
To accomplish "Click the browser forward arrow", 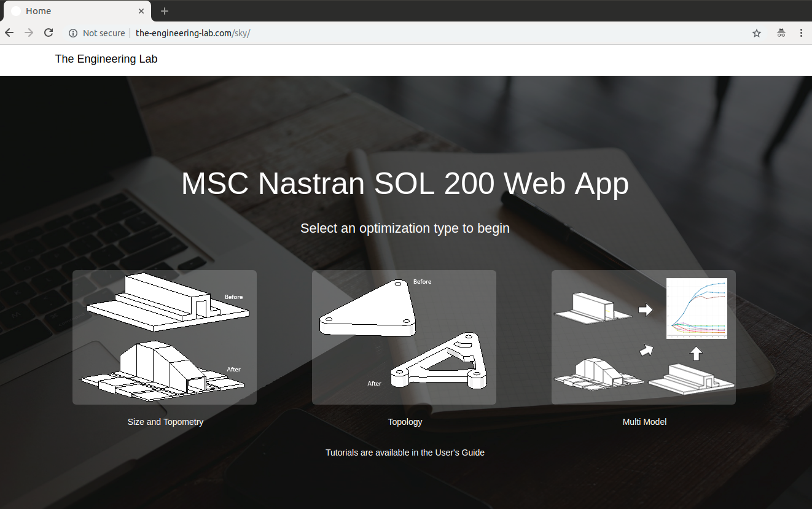I will click(x=29, y=33).
